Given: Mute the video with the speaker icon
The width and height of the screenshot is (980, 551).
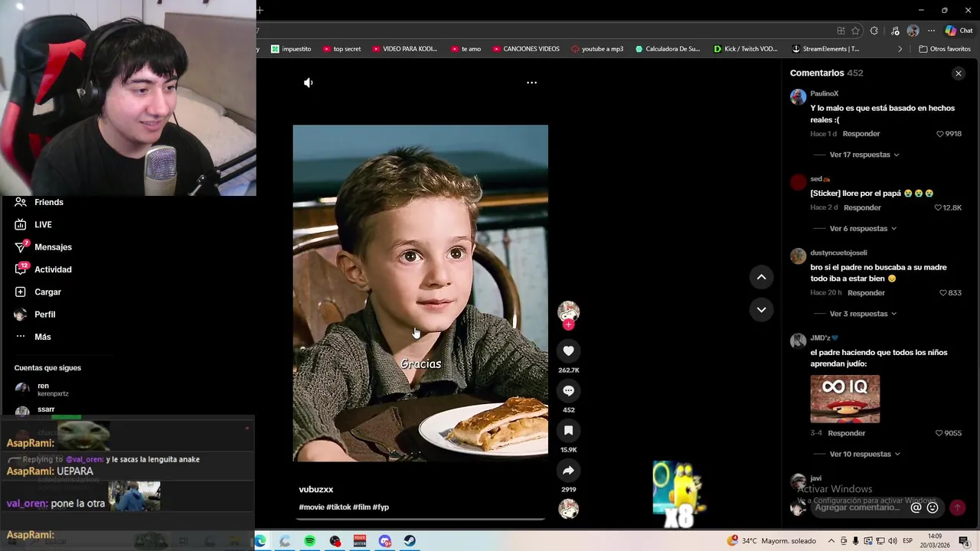Looking at the screenshot, I should (x=308, y=83).
